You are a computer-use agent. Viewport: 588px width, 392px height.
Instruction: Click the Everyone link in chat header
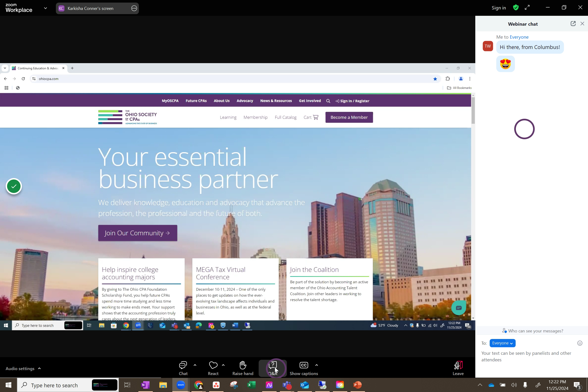coord(519,37)
